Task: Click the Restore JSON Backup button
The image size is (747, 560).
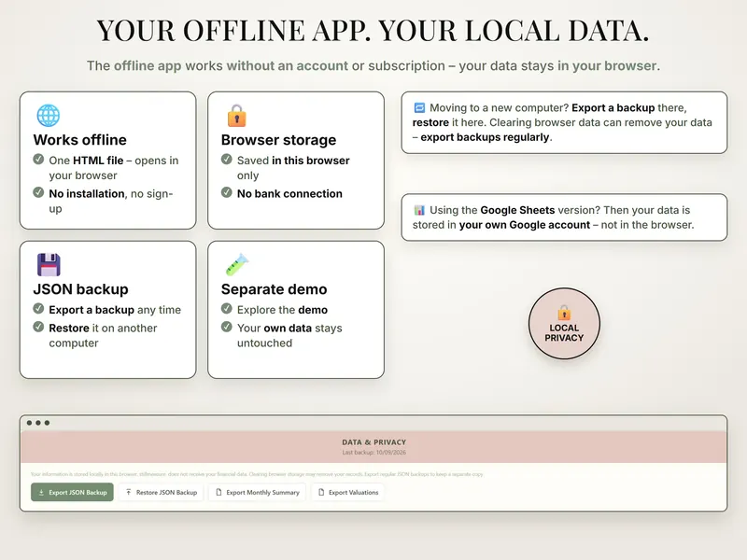Action: coord(162,493)
